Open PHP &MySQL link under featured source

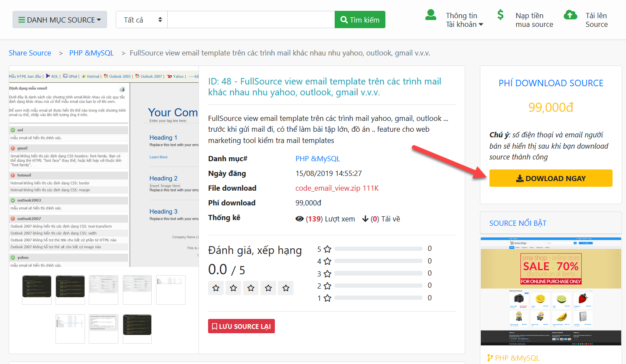pos(517,358)
